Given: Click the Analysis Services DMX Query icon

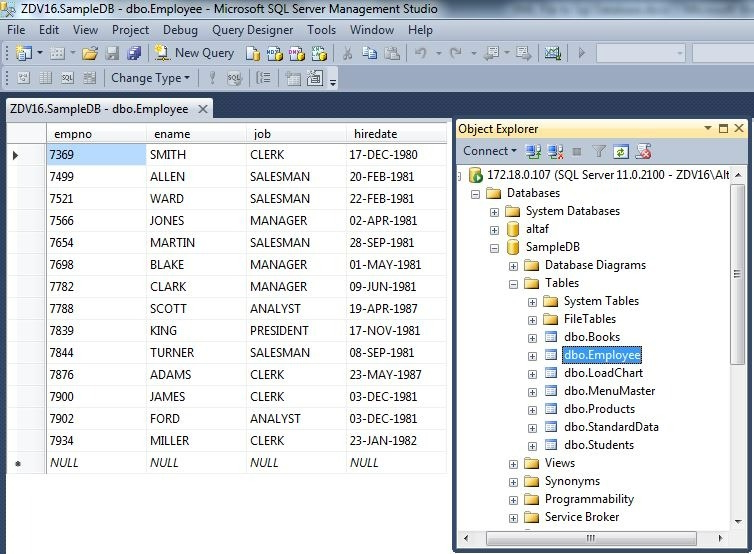Looking at the screenshot, I should coord(297,53).
